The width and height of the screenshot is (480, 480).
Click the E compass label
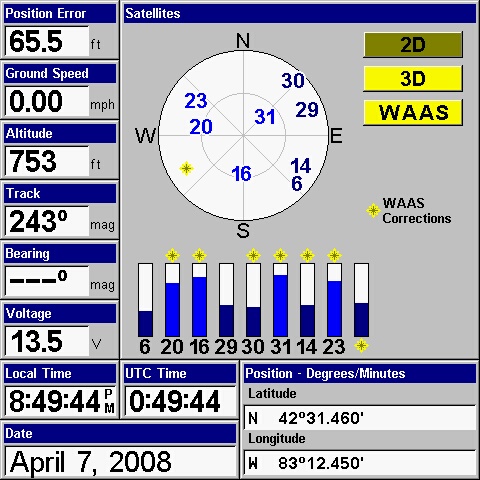[336, 136]
